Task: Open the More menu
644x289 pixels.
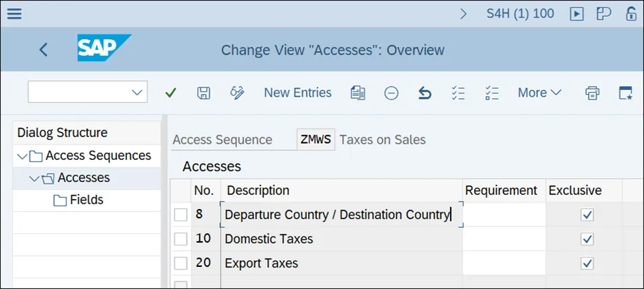Action: click(539, 93)
